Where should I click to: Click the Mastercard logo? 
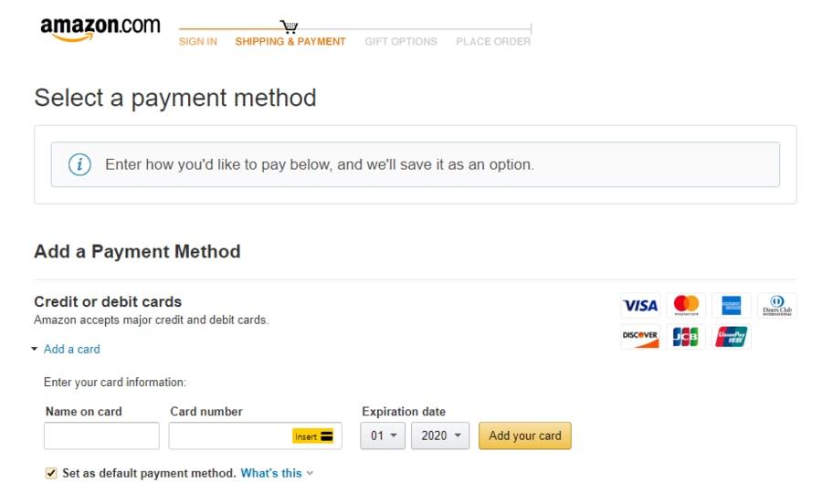(x=686, y=306)
